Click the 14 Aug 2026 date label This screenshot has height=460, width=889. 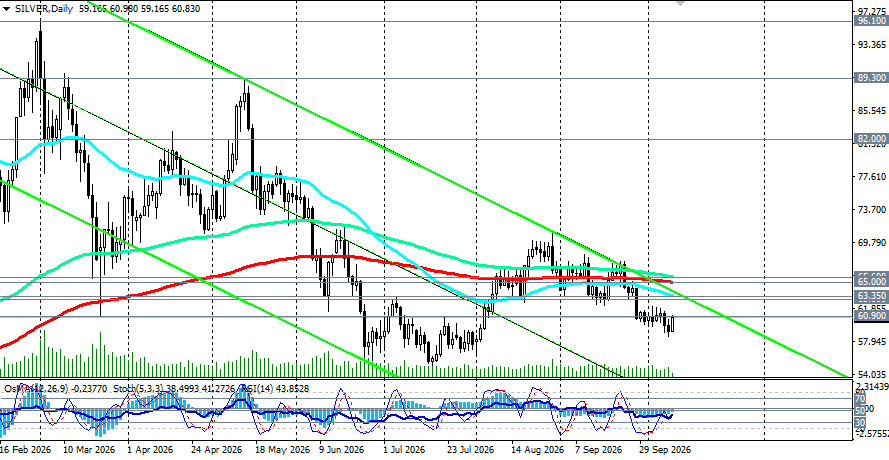(x=536, y=450)
